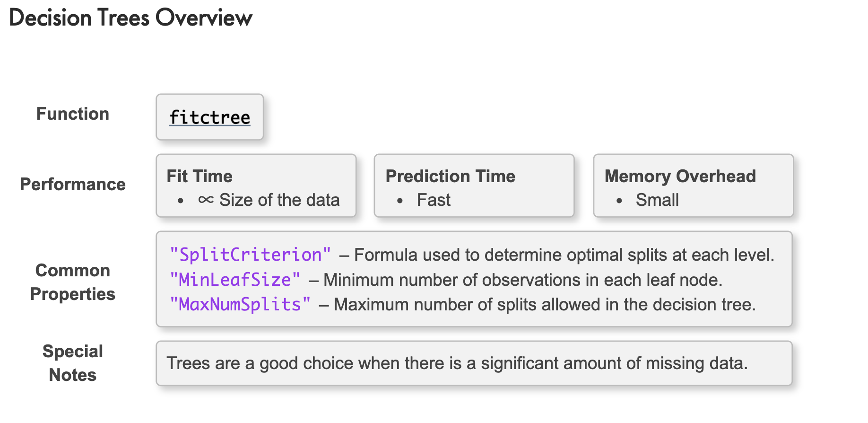The width and height of the screenshot is (868, 423).
Task: Click the SplitCriterion formula description text
Action: [x=564, y=255]
